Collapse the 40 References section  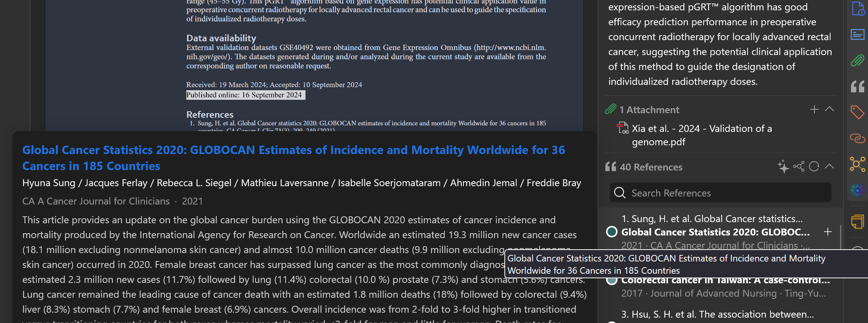coord(829,167)
